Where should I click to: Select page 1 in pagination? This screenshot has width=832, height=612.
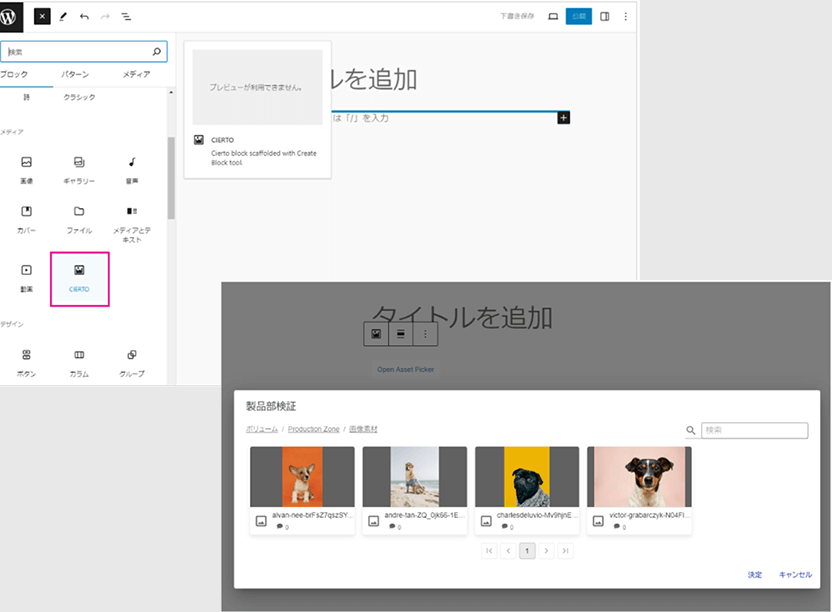[527, 551]
